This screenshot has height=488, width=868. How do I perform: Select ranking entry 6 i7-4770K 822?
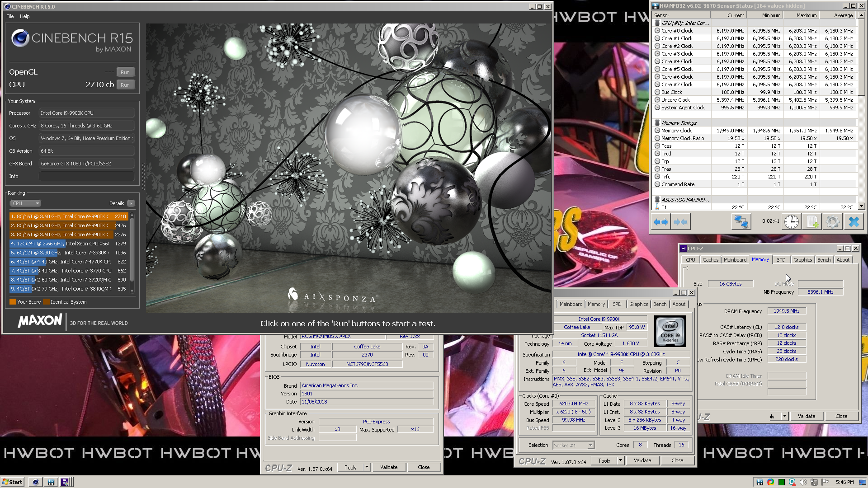[x=69, y=262]
